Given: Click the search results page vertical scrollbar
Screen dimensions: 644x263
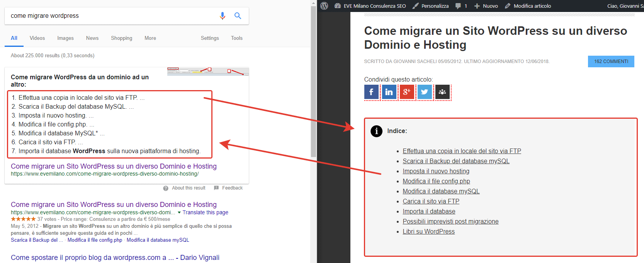Looking at the screenshot, I should pyautogui.click(x=313, y=81).
